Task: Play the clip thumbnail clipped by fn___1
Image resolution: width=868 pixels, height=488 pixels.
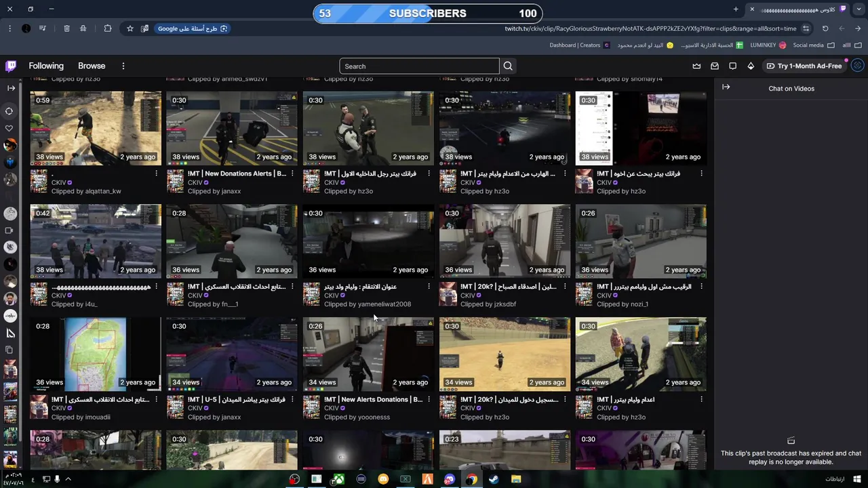Action: 232,241
